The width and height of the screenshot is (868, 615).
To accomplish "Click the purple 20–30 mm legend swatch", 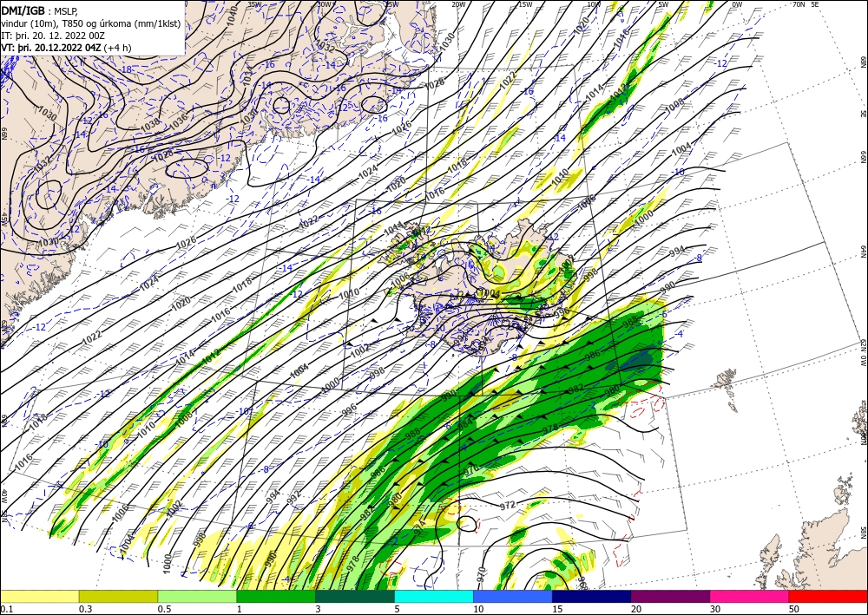I will (x=670, y=596).
